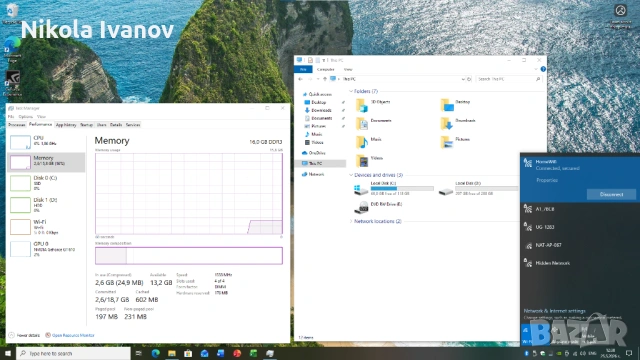Open Pictures in navigation pane
This screenshot has height=360, width=640.
coord(315,126)
